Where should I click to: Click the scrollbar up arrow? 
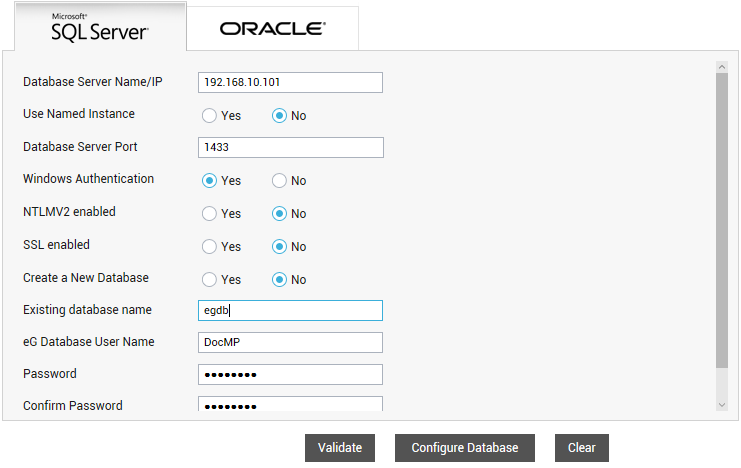(x=722, y=67)
